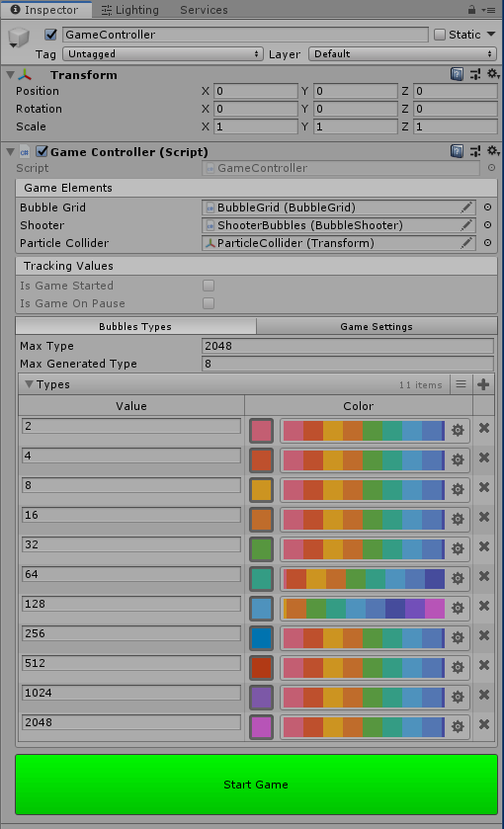The image size is (504, 829).
Task: Open the Types list options menu
Action: pos(462,384)
